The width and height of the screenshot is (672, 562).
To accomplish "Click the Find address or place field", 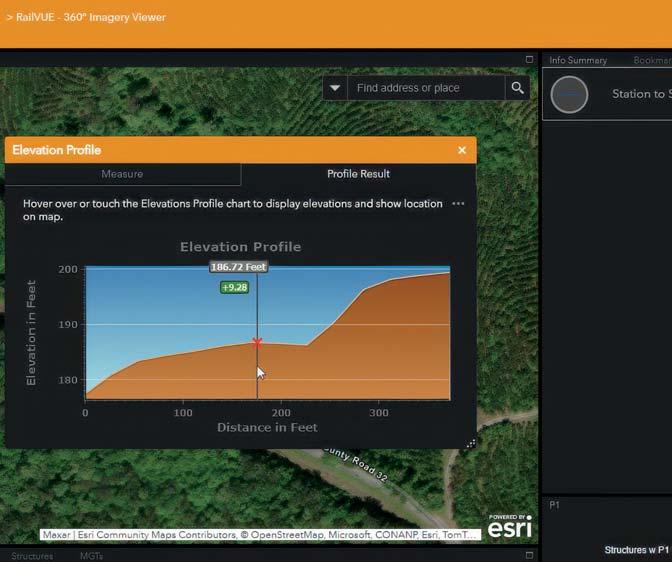I will (x=426, y=88).
